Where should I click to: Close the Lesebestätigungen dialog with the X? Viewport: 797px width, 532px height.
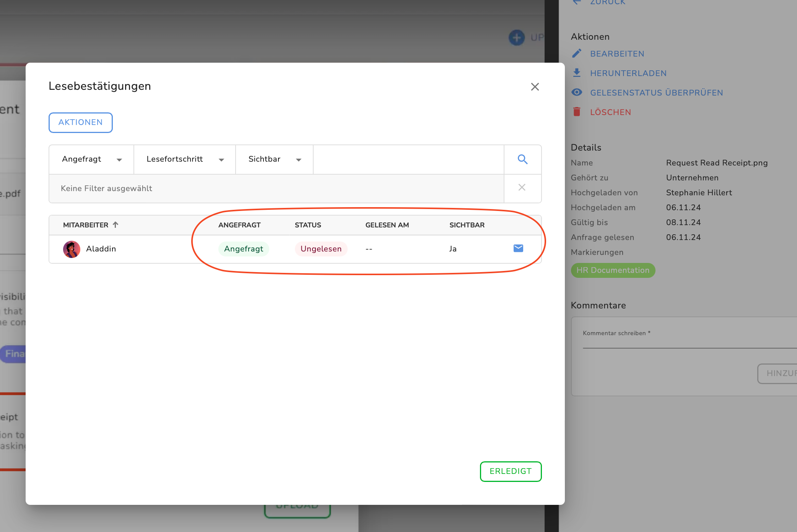(x=535, y=87)
